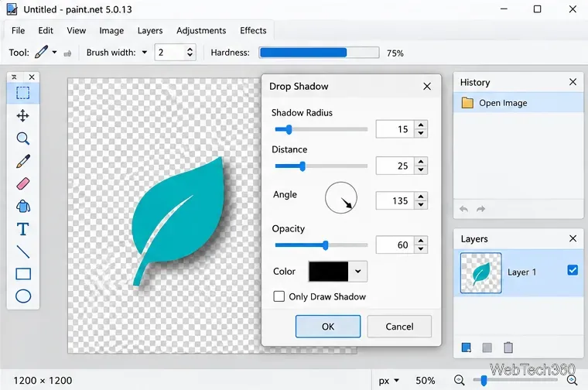Image resolution: width=588 pixels, height=390 pixels.
Task: Select the Ellipse shape tool
Action: point(23,296)
